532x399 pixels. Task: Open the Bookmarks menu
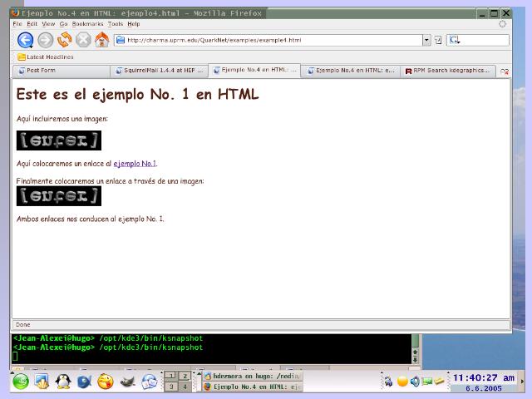click(x=88, y=24)
